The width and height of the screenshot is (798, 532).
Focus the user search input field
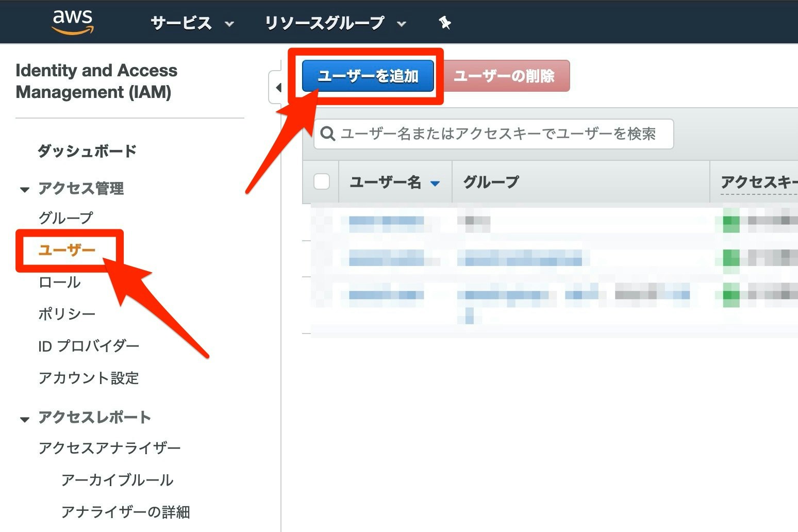493,134
